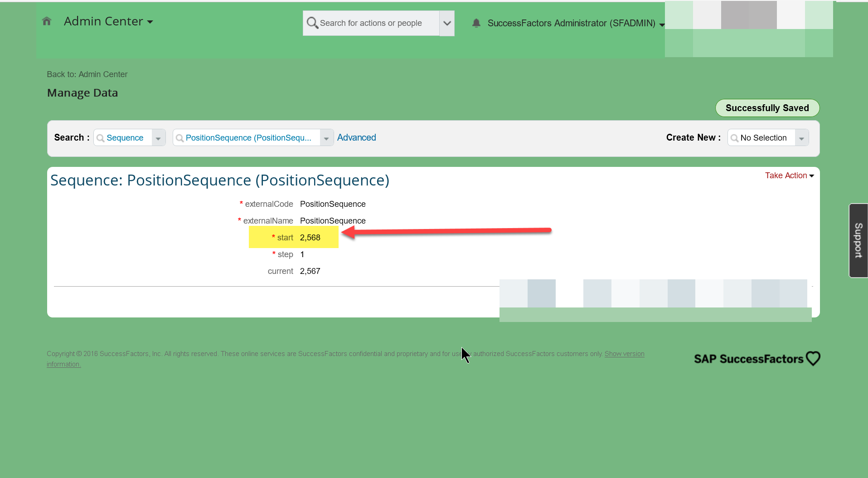The image size is (868, 478).
Task: Open the Support side tab
Action: [858, 240]
